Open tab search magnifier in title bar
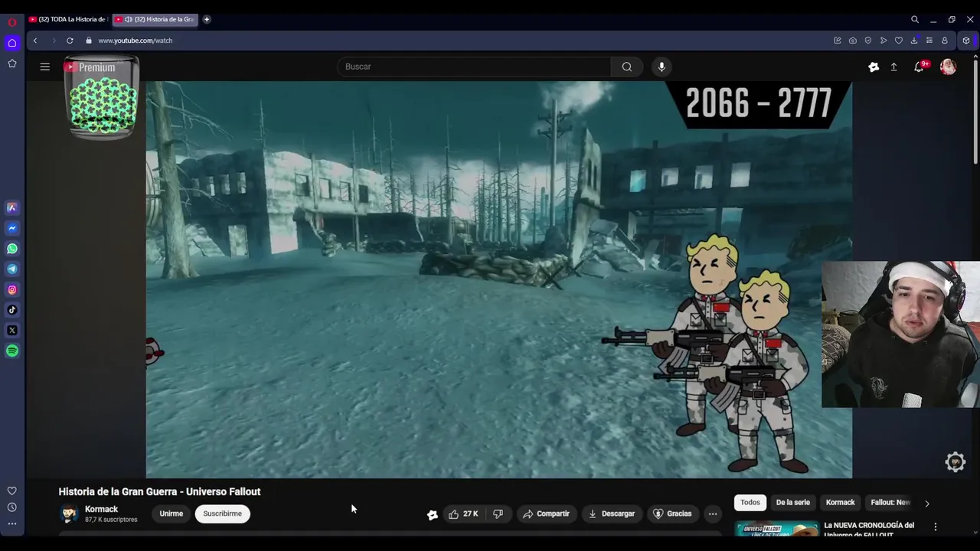980x551 pixels. click(x=915, y=20)
